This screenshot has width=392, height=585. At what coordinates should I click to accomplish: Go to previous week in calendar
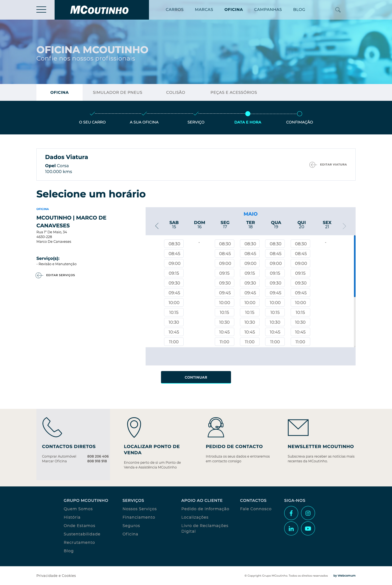pyautogui.click(x=157, y=226)
